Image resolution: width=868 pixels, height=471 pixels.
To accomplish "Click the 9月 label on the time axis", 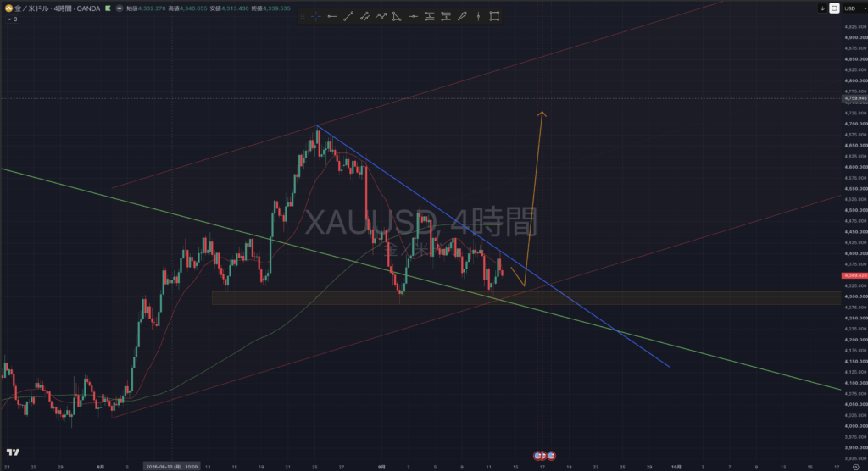I will tap(381, 467).
